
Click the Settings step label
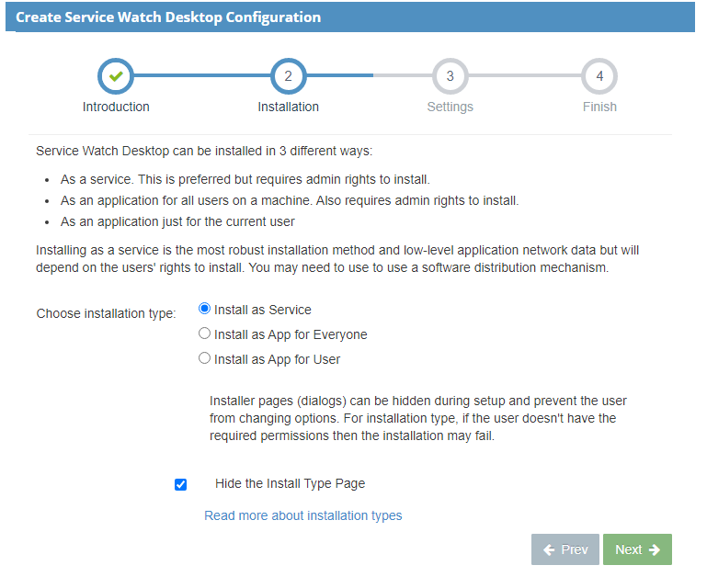[x=450, y=107]
